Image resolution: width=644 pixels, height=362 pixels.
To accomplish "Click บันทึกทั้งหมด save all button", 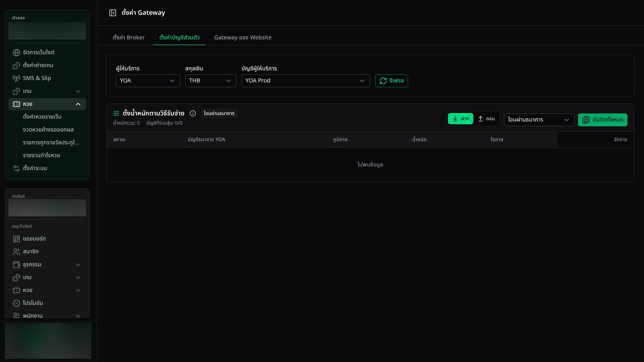I will pyautogui.click(x=603, y=120).
